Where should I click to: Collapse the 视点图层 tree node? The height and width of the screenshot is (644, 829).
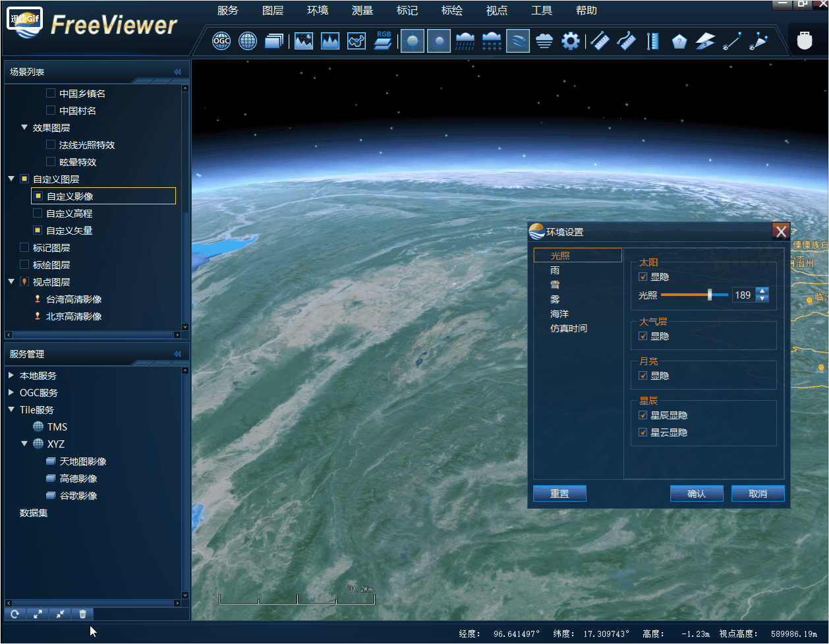click(x=11, y=282)
